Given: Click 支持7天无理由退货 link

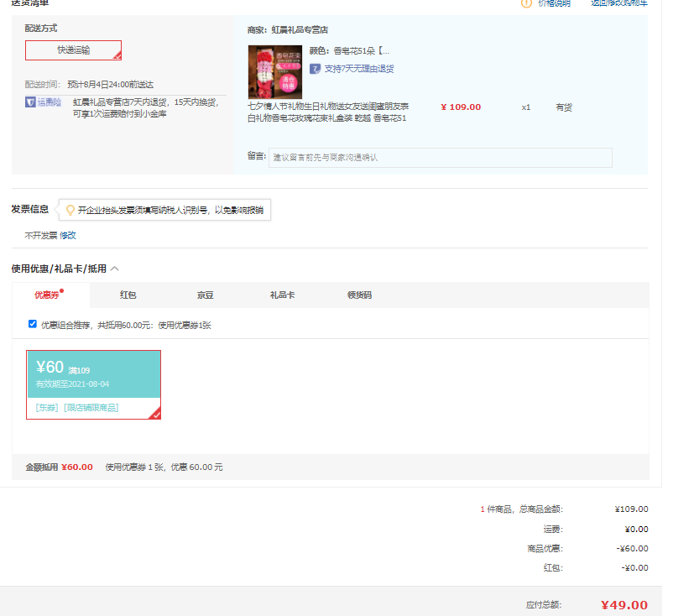Looking at the screenshot, I should pos(359,69).
